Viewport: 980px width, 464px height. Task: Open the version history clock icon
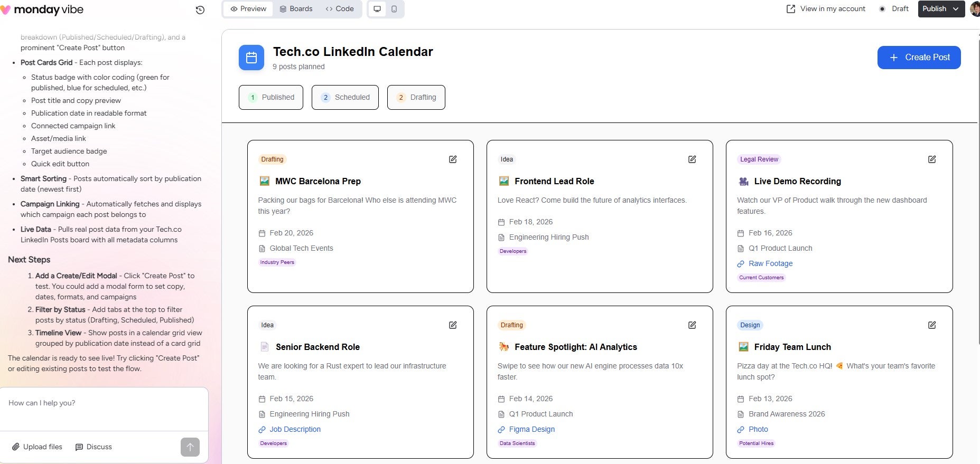click(x=200, y=10)
